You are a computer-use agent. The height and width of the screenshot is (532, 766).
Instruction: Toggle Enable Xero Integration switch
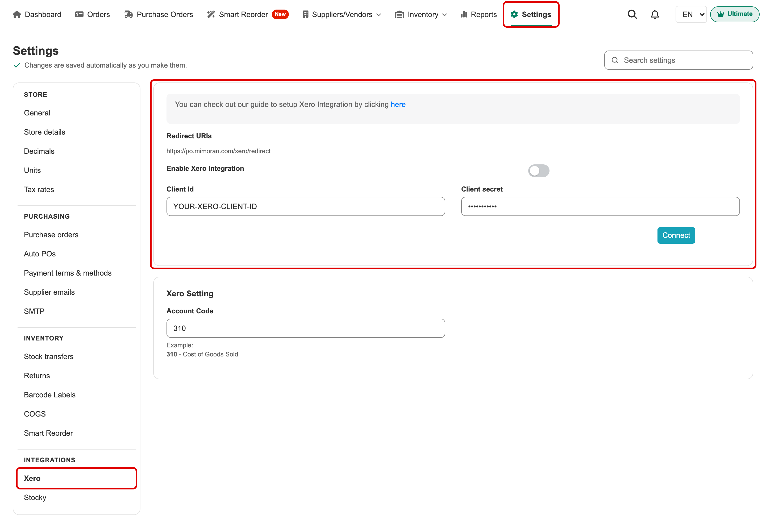pyautogui.click(x=539, y=171)
